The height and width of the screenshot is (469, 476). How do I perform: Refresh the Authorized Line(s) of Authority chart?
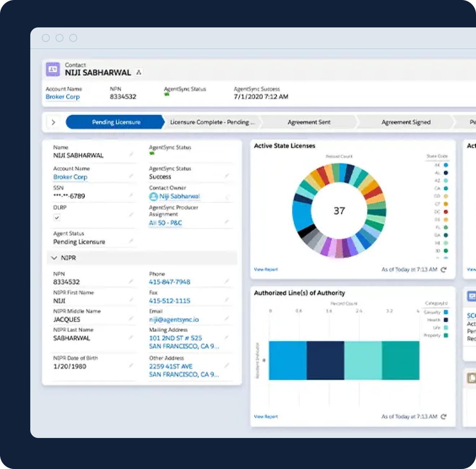click(444, 417)
